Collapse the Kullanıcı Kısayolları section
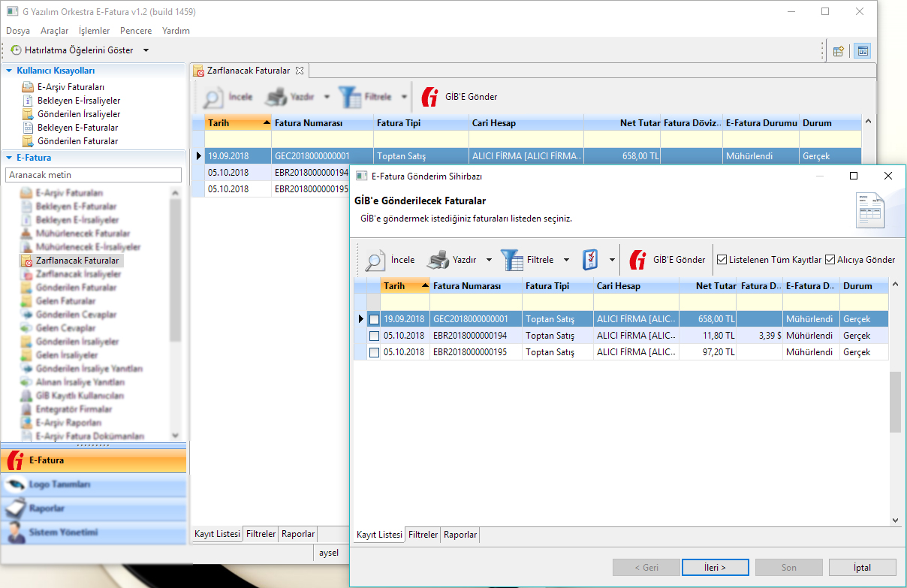Screen dimensions: 907x588 point(9,71)
